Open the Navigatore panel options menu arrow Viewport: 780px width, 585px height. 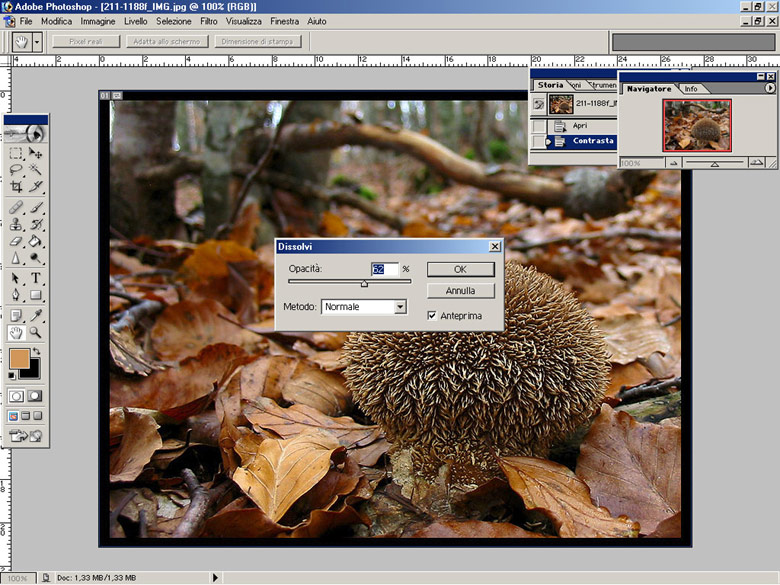770,89
